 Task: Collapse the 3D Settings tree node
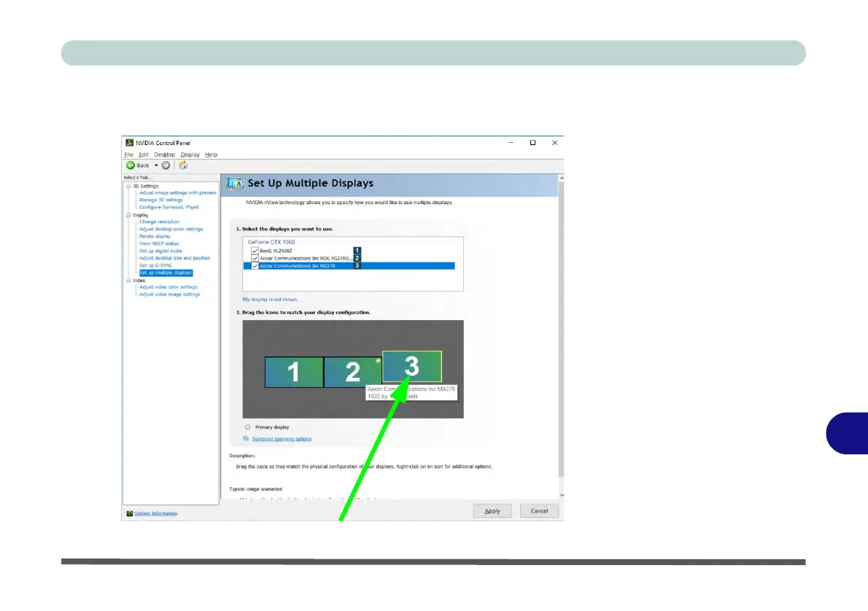pos(128,186)
